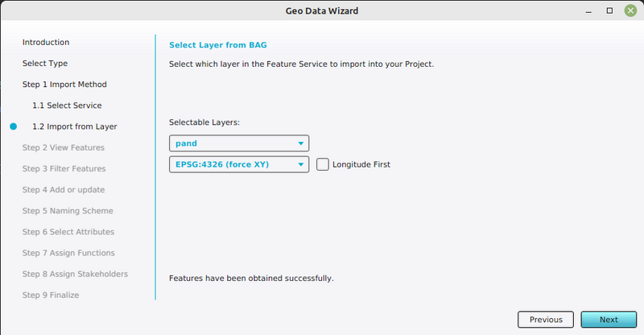Click the Next button
This screenshot has height=335, width=644.
608,320
